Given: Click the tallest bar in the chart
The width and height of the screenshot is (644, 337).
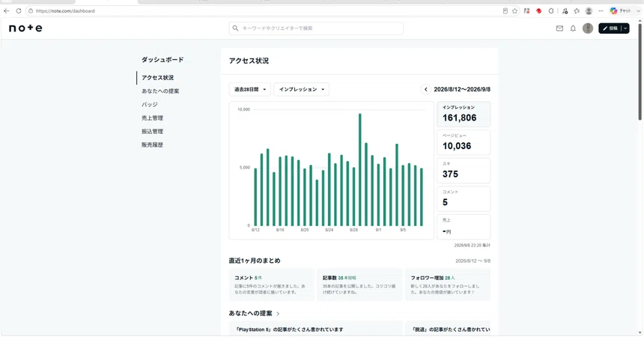Looking at the screenshot, I should (359, 170).
